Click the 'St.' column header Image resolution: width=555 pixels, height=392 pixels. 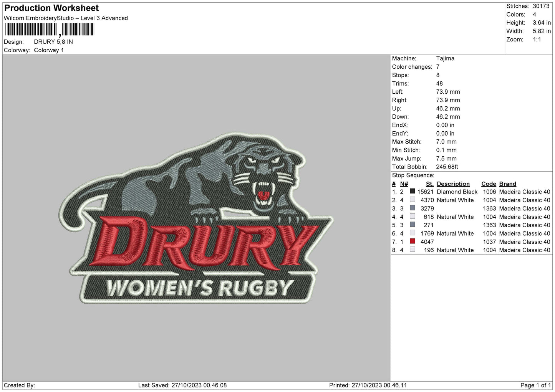430,184
